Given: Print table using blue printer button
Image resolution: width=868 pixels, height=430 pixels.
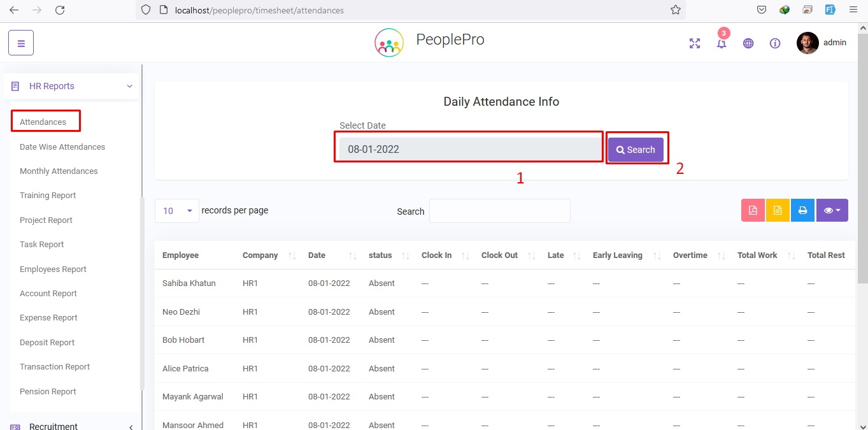Looking at the screenshot, I should coord(802,210).
